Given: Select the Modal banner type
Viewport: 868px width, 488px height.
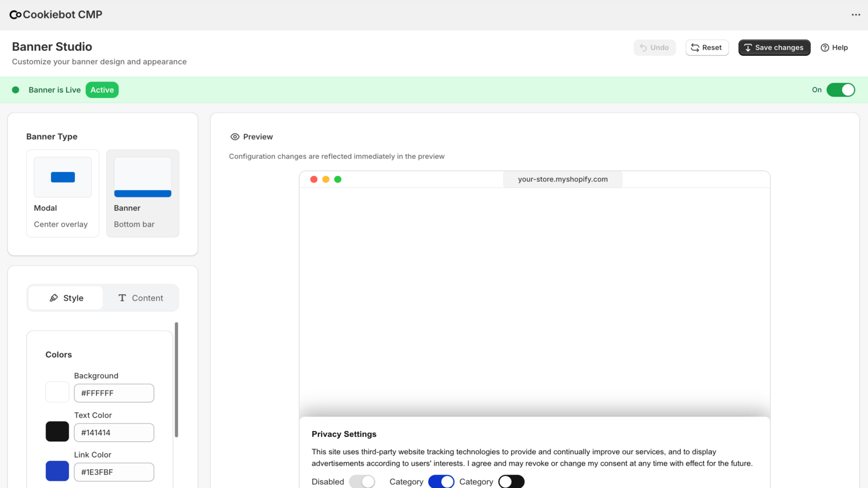Looking at the screenshot, I should [62, 192].
